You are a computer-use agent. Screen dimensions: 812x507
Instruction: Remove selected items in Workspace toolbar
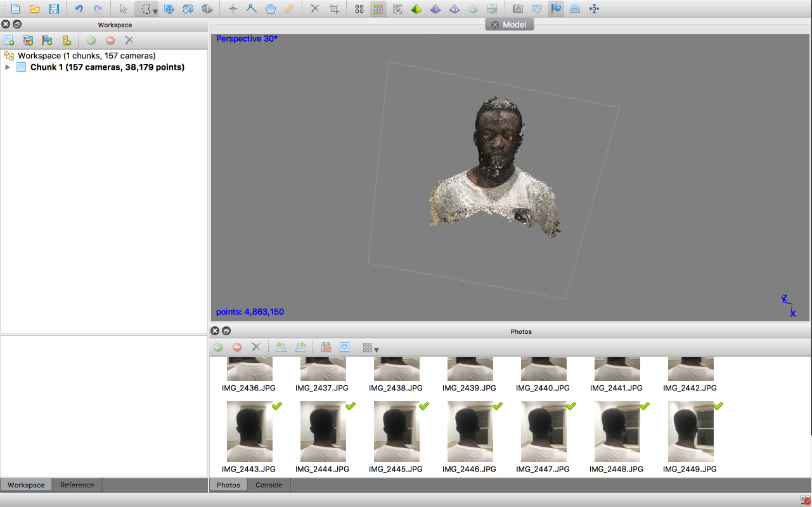pos(129,41)
